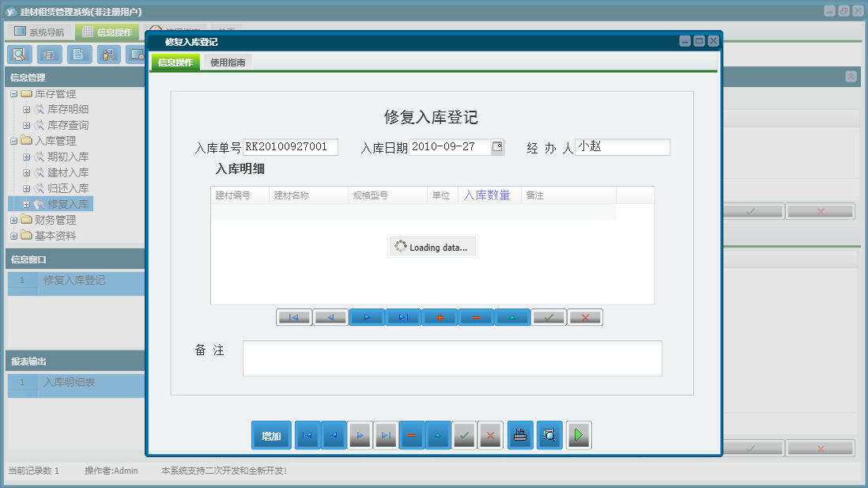Jump to last detail row in grid navigator
868x488 pixels.
(x=403, y=317)
